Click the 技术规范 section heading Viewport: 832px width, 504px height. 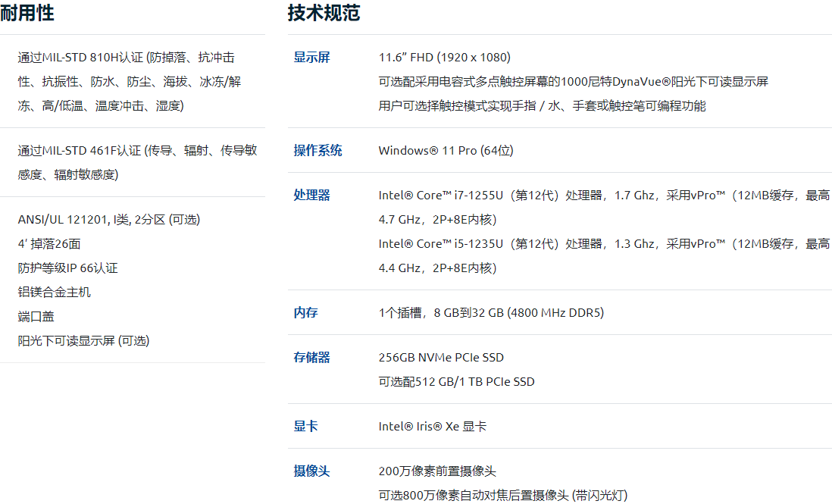(x=324, y=13)
